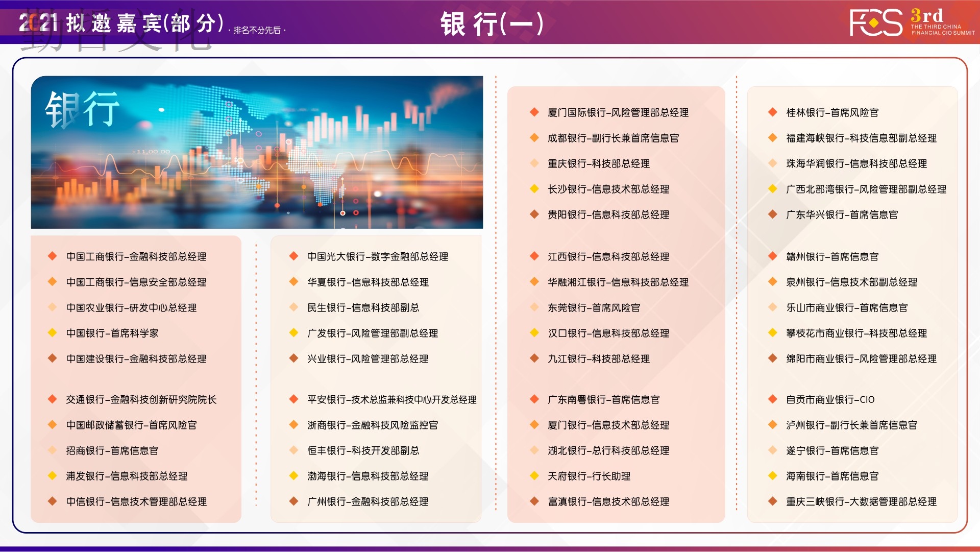Select the text 重庆银行-科技部总经理
The image size is (980, 552).
click(x=599, y=163)
